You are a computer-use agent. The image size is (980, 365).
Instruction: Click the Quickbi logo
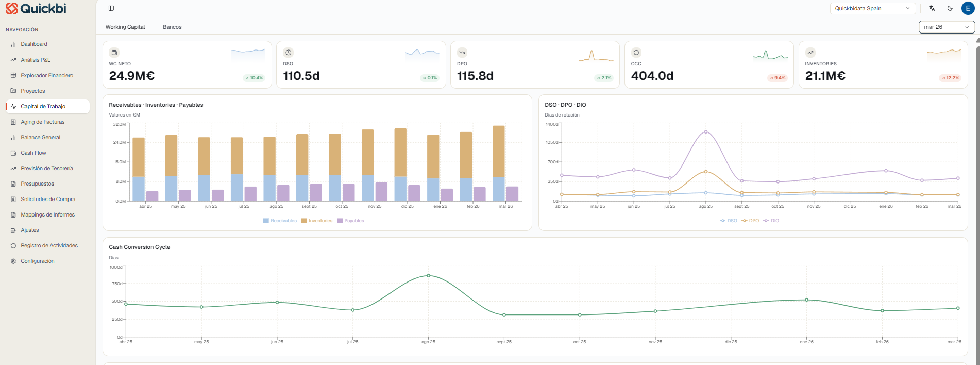(36, 8)
